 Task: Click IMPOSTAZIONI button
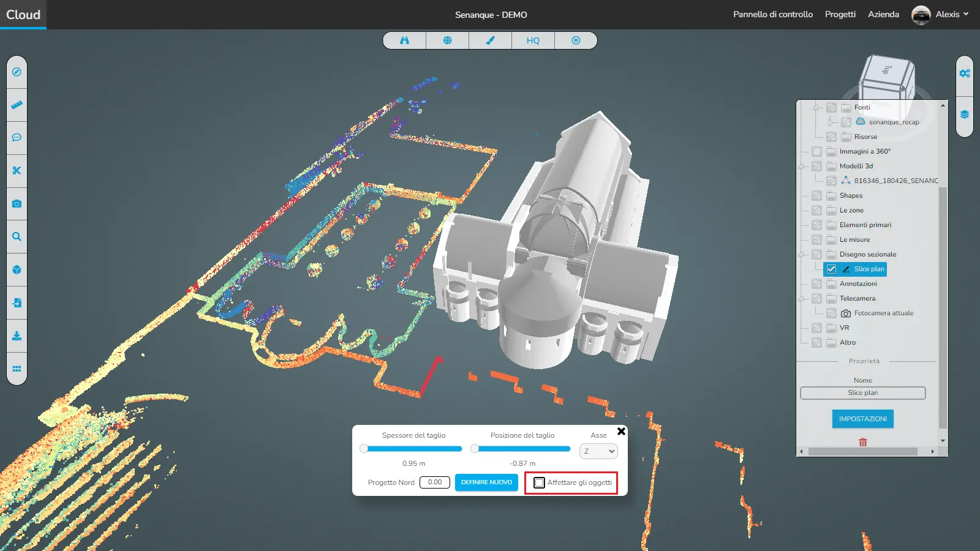coord(862,419)
